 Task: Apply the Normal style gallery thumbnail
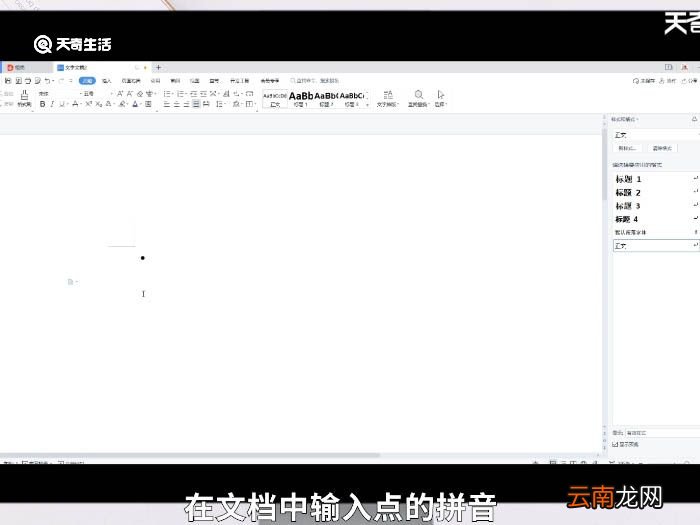tap(275, 99)
